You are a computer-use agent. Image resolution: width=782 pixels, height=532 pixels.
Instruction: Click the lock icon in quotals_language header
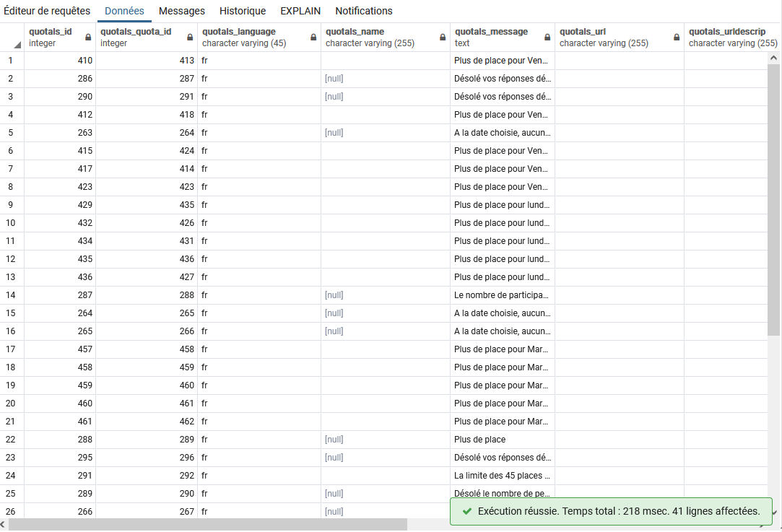click(314, 38)
